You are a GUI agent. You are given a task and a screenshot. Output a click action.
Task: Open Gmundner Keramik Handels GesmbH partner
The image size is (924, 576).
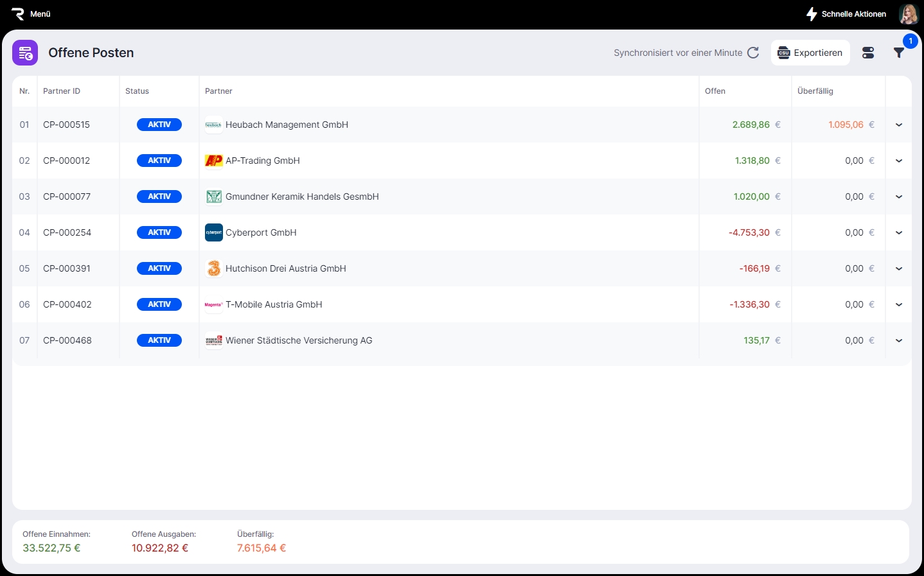pyautogui.click(x=302, y=196)
